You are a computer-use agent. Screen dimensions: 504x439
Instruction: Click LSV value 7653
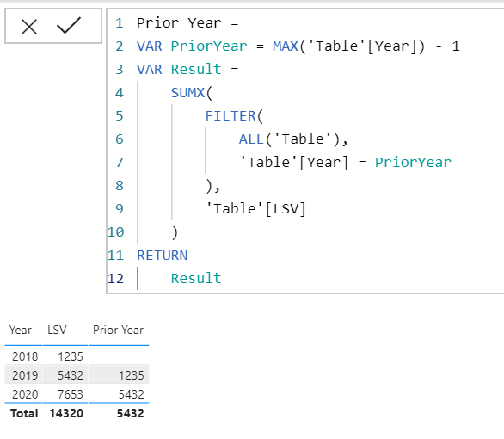pyautogui.click(x=71, y=394)
